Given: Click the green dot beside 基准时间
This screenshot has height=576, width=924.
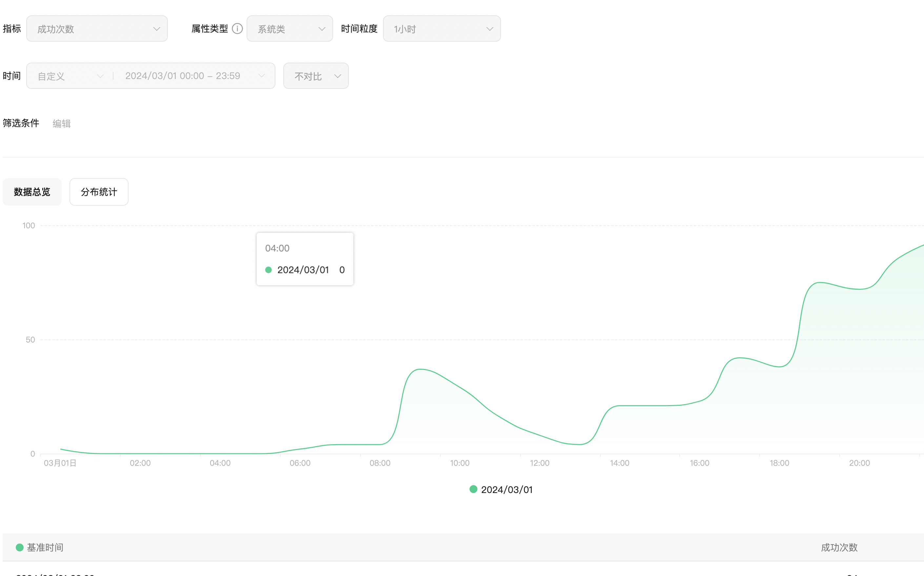Looking at the screenshot, I should click(20, 547).
